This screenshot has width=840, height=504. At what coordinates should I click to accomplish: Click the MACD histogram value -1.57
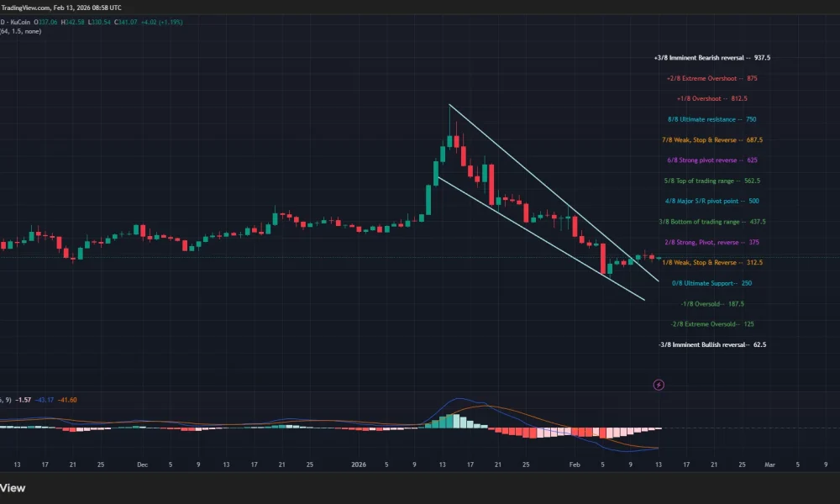[x=23, y=400]
